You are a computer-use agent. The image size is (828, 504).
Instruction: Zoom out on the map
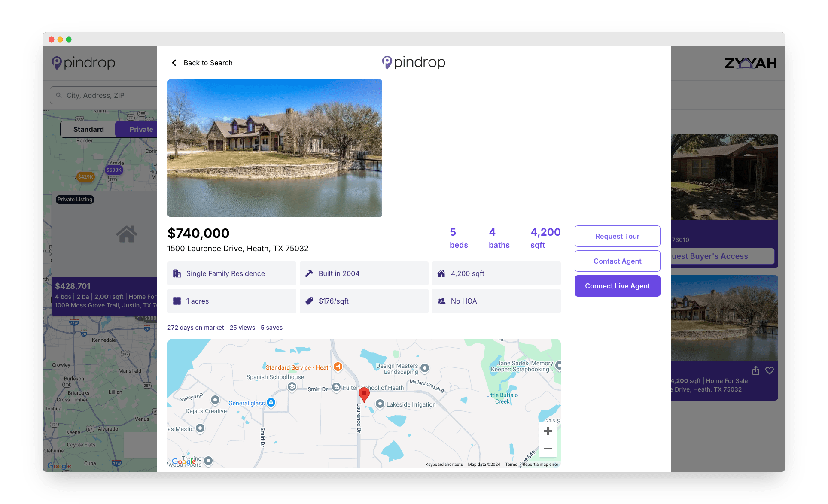pos(548,449)
